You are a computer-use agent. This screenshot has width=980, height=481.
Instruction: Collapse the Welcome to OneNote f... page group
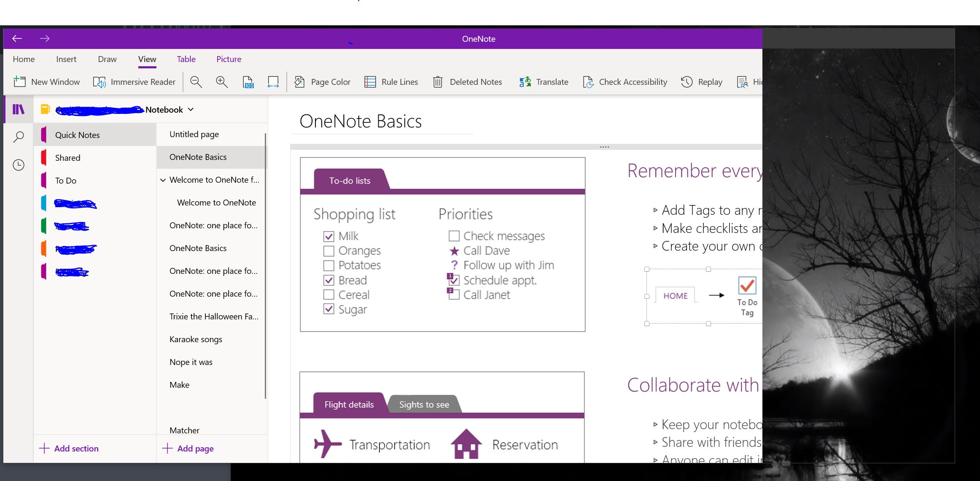(x=163, y=180)
